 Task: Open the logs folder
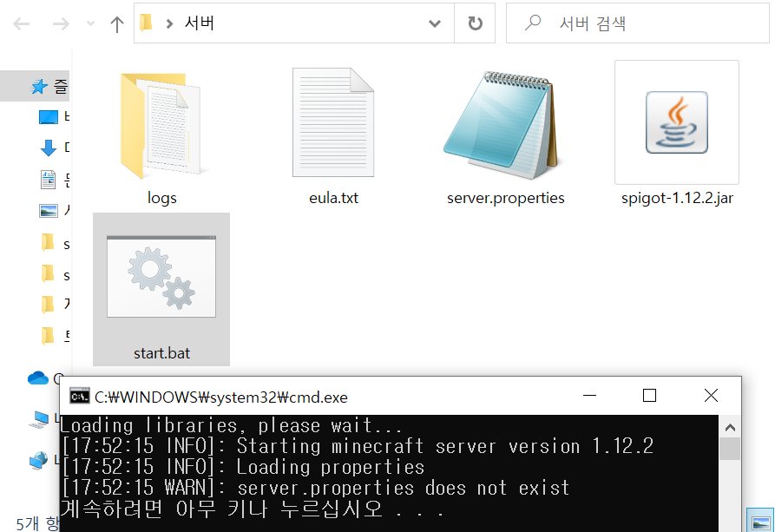pos(161,126)
